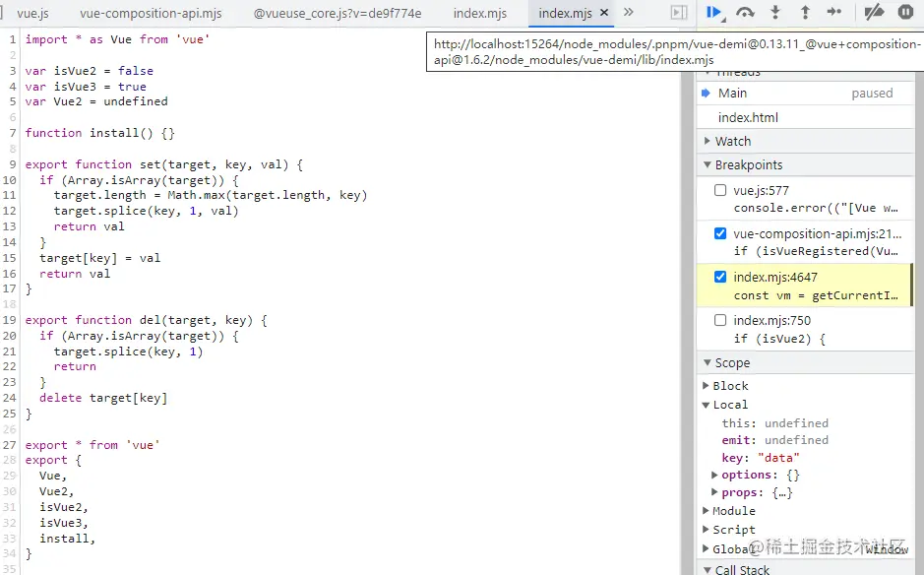Image resolution: width=924 pixels, height=575 pixels.
Task: Click 'if (isVueRegistered(Vu…' breakpoint code
Action: tap(816, 251)
